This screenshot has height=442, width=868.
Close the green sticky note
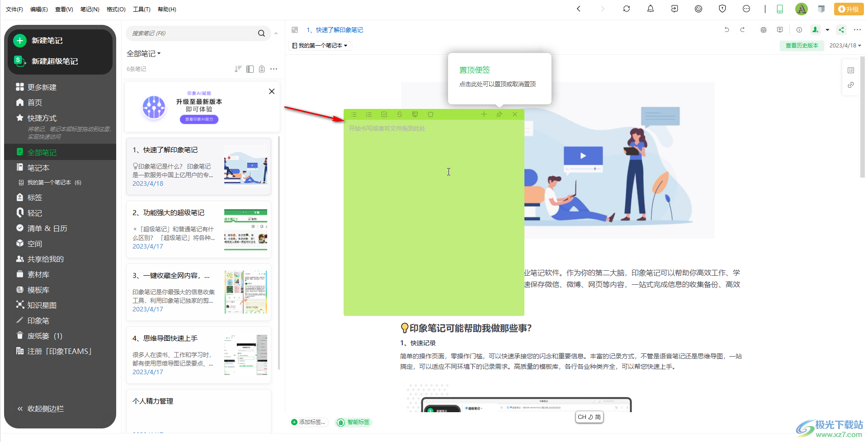(514, 114)
